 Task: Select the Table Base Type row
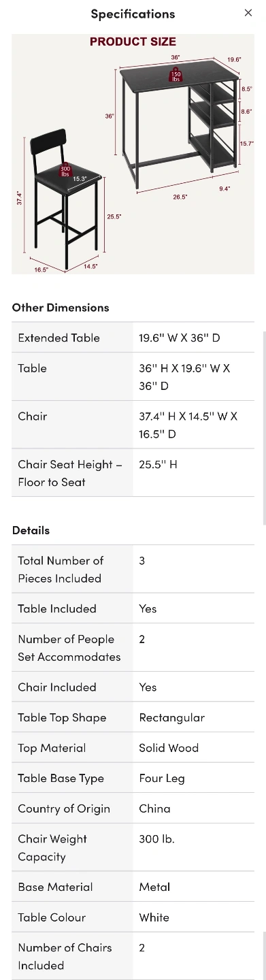(133, 778)
